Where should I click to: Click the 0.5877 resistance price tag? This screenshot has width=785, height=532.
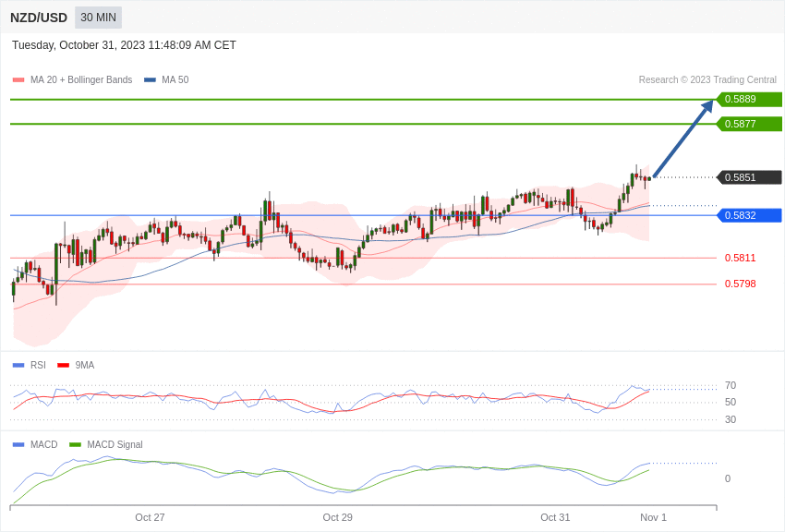click(750, 124)
